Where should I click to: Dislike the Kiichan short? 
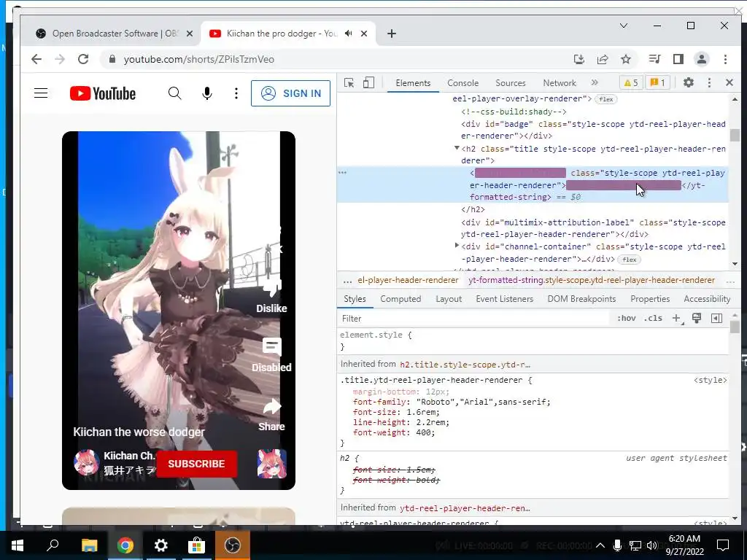[272, 297]
